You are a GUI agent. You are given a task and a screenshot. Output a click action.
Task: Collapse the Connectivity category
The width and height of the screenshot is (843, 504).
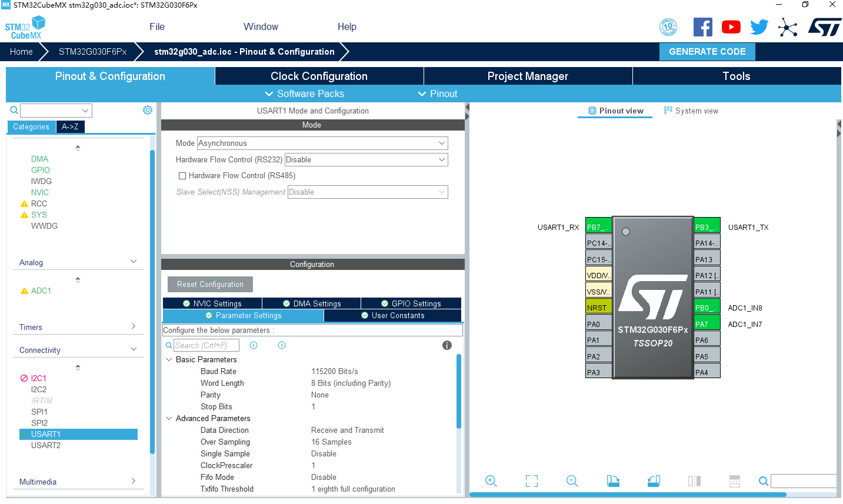pos(134,349)
